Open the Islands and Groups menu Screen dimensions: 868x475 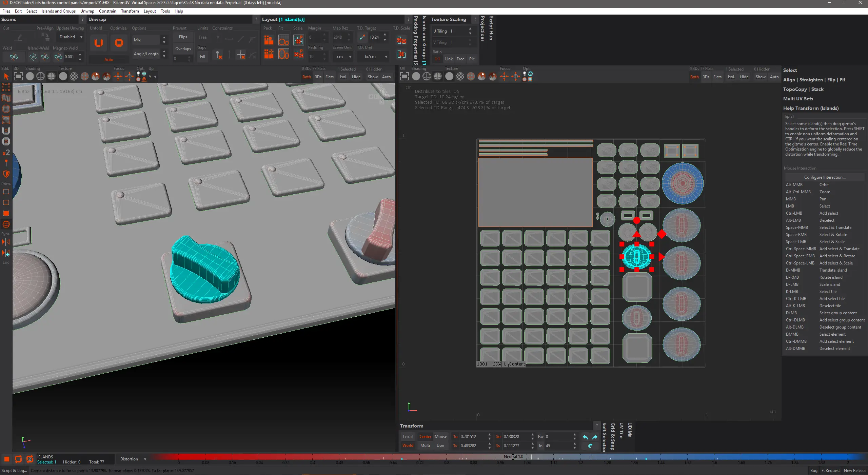coord(58,11)
